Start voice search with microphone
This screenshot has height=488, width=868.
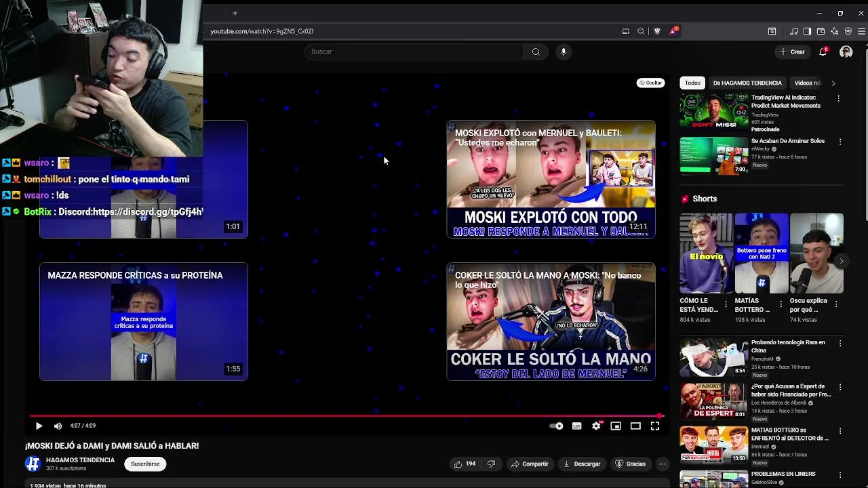(563, 52)
